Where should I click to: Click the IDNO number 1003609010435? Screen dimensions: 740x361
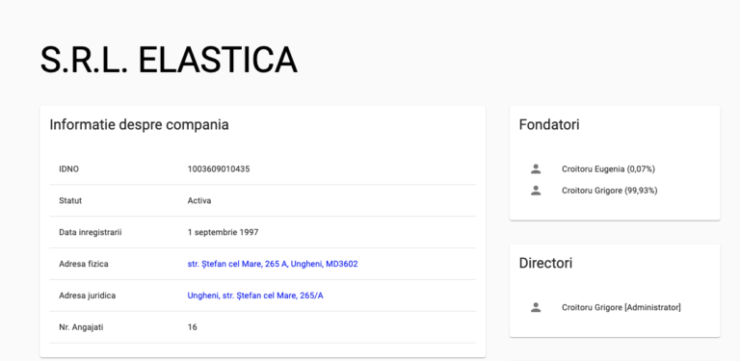point(219,169)
